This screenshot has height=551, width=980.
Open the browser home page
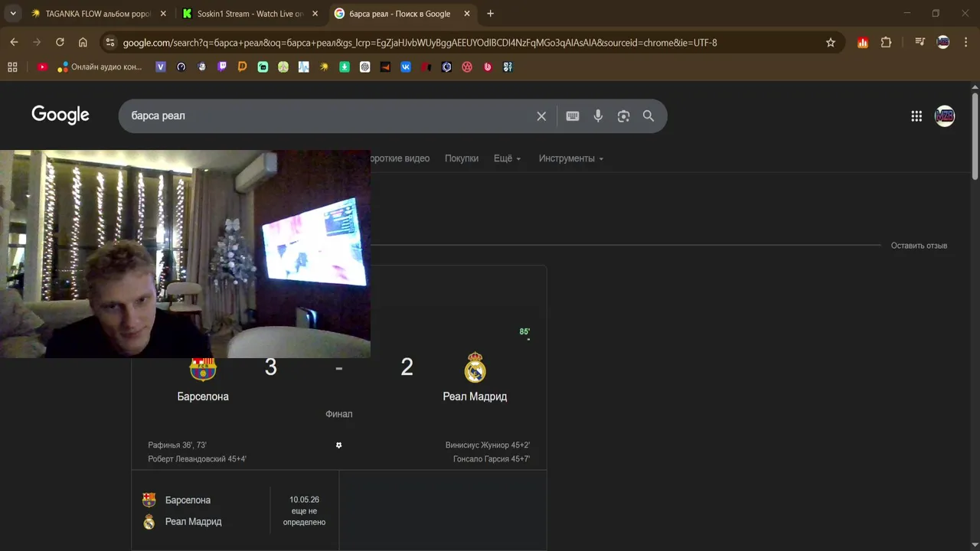click(83, 42)
